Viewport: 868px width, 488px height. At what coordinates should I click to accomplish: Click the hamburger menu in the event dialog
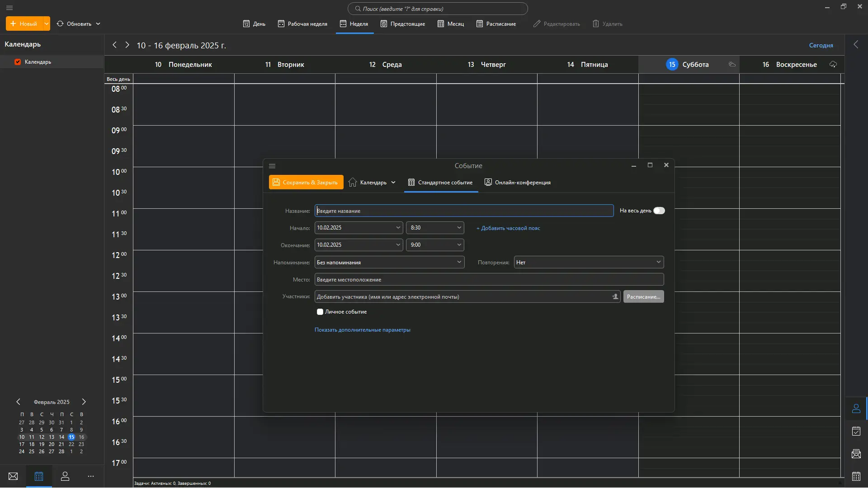[x=272, y=166]
